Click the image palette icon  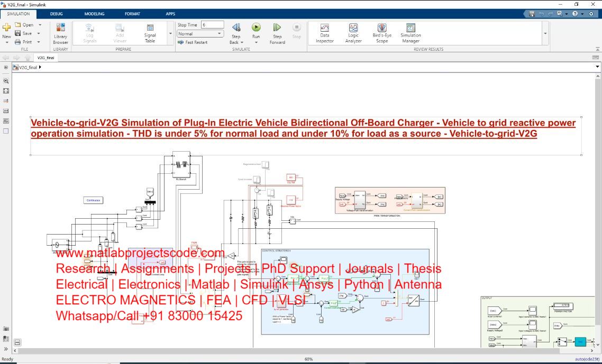point(6,121)
